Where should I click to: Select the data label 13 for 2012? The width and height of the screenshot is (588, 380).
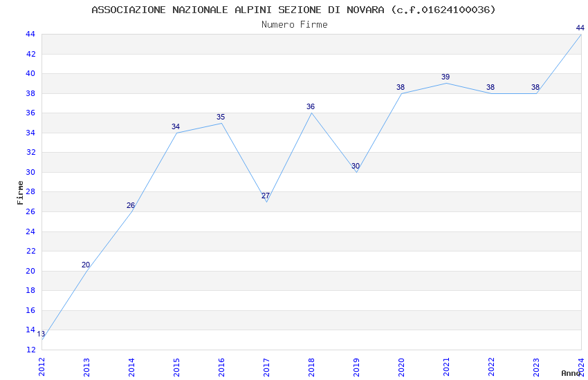point(41,334)
